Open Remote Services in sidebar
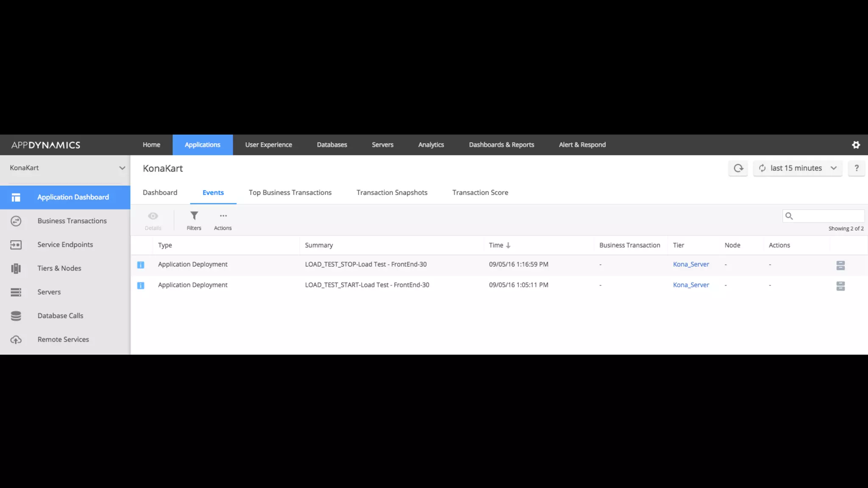The image size is (868, 488). (63, 339)
